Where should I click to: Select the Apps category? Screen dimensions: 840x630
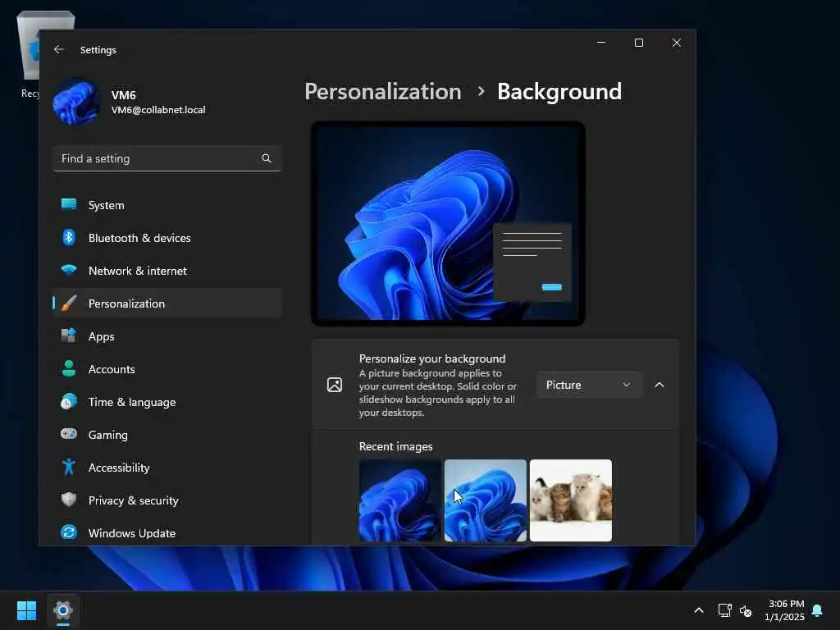[167, 336]
